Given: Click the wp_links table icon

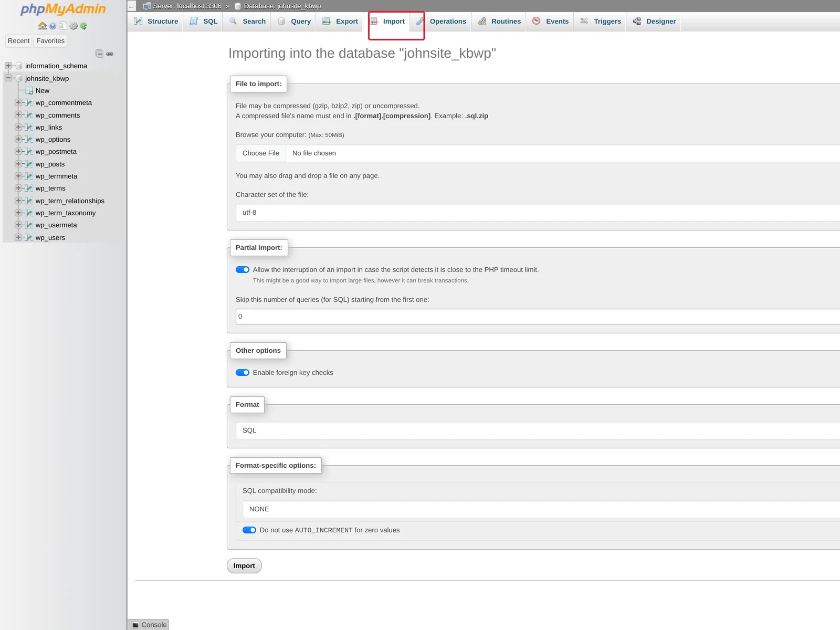Looking at the screenshot, I should coord(29,128).
